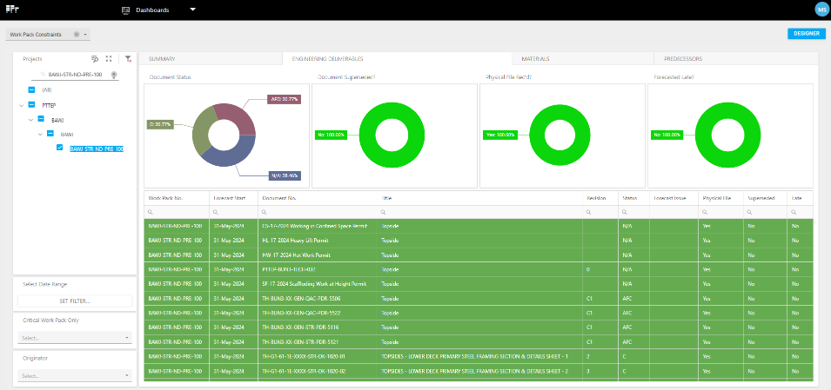Collapse the BAWI tree node
Screen dimensions: 831x390
click(40, 134)
